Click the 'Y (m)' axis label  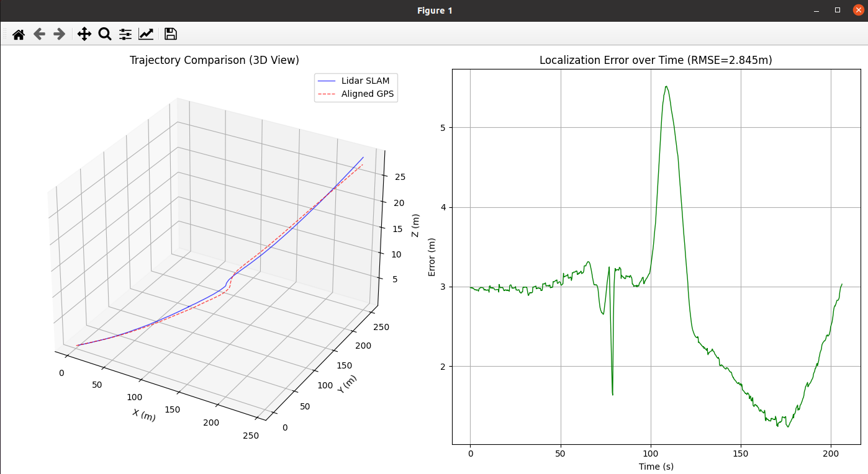tap(348, 384)
